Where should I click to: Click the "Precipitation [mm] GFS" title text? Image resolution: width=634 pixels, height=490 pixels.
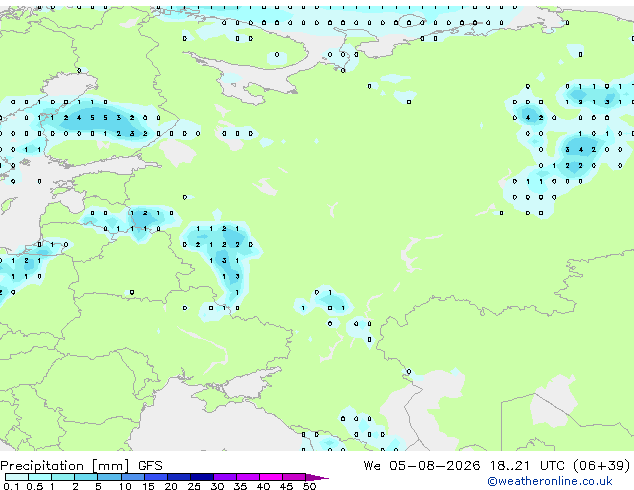[x=81, y=466]
